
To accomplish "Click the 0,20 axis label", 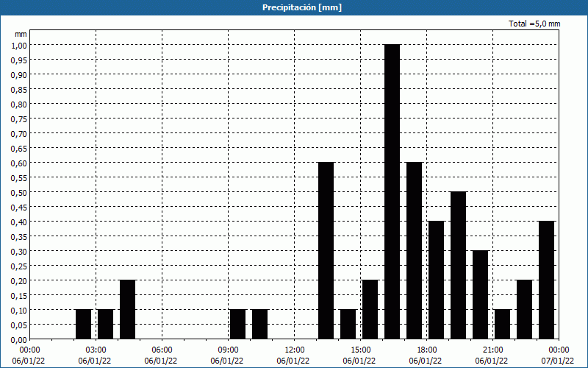I will tap(19, 280).
